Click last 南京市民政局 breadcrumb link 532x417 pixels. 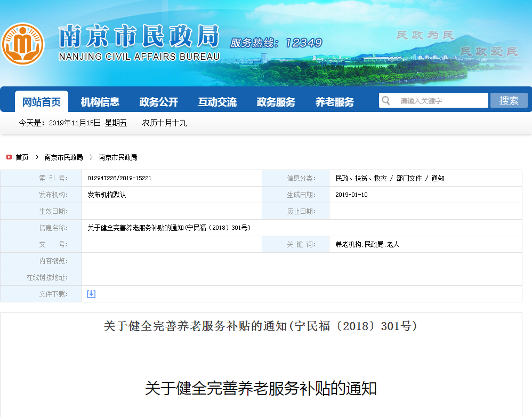118,157
